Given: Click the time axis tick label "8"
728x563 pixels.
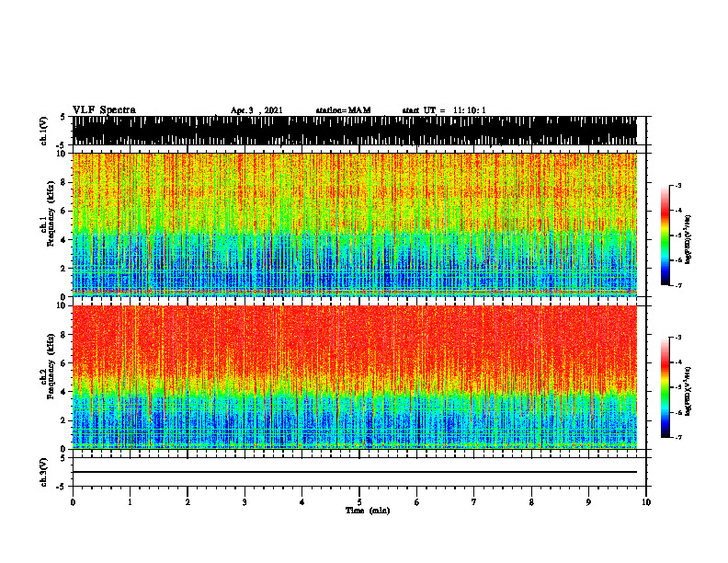Looking at the screenshot, I should tap(531, 502).
